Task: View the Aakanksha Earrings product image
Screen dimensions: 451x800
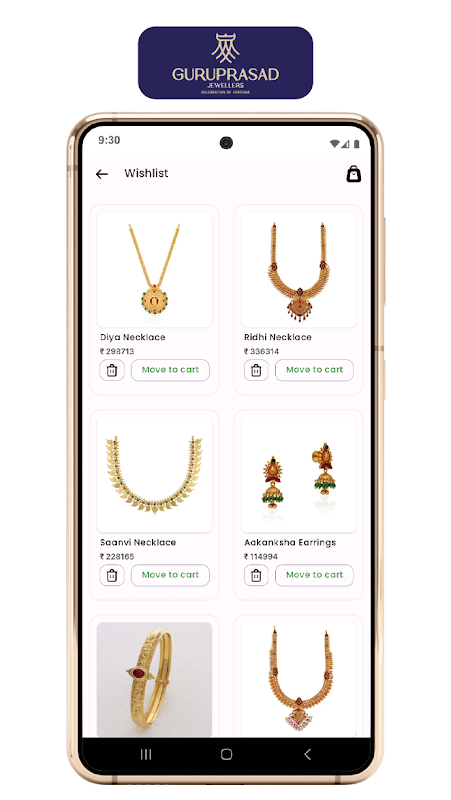Action: tap(298, 475)
